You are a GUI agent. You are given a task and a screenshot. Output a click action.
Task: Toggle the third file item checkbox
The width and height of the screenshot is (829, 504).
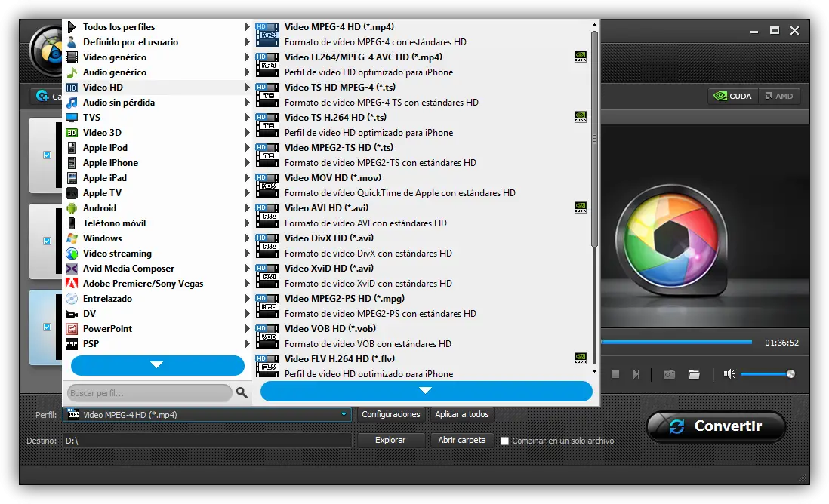point(47,327)
